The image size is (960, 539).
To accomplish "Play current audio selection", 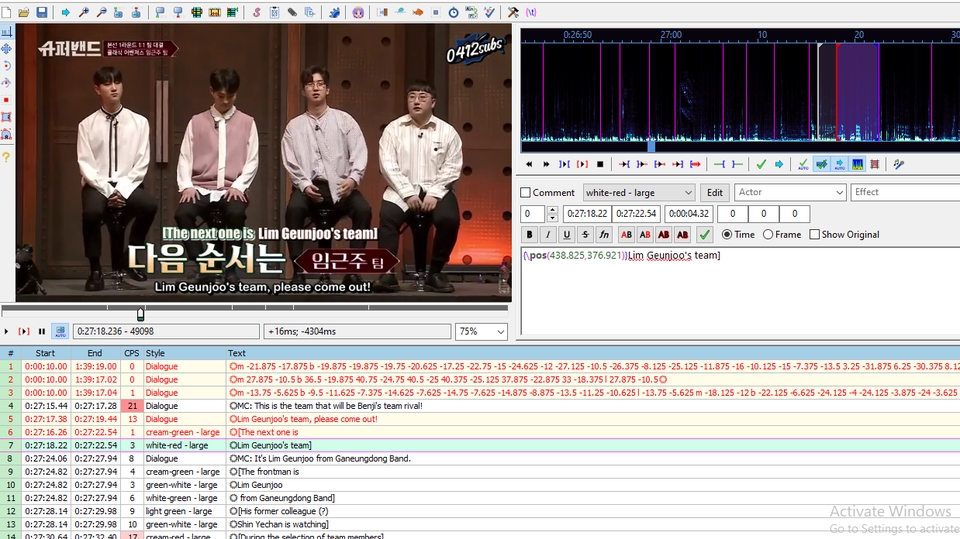I will 564,164.
